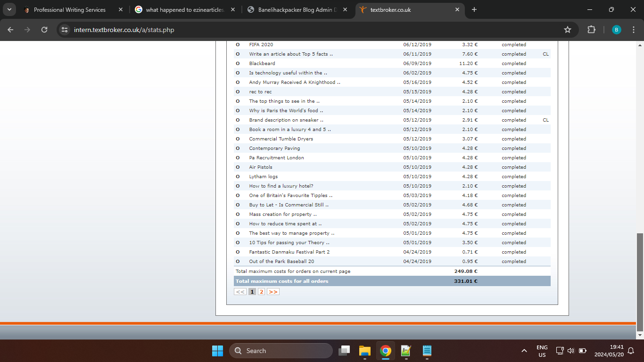Open File Explorer from taskbar
Viewport: 644px width, 362px height.
pos(365,351)
